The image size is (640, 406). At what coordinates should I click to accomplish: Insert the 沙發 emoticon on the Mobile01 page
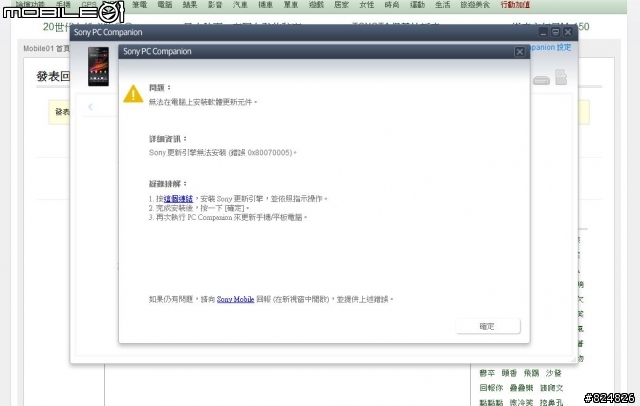click(x=553, y=373)
